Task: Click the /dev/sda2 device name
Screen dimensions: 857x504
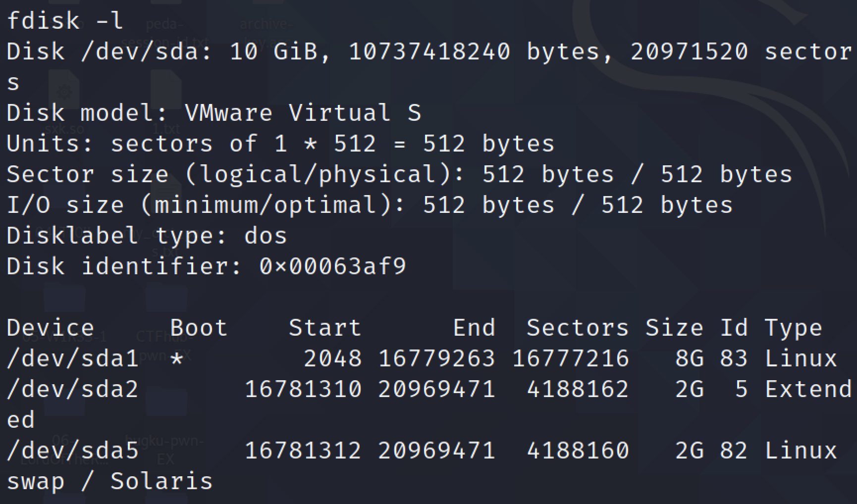Action: (x=72, y=389)
